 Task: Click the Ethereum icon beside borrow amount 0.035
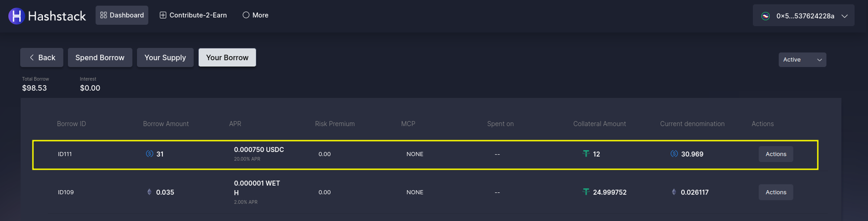click(149, 192)
